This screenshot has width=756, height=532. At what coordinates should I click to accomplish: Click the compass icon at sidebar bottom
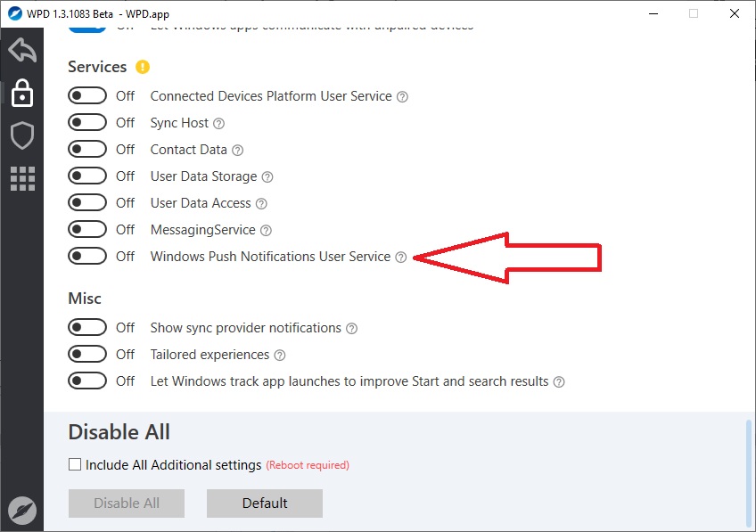[x=22, y=510]
